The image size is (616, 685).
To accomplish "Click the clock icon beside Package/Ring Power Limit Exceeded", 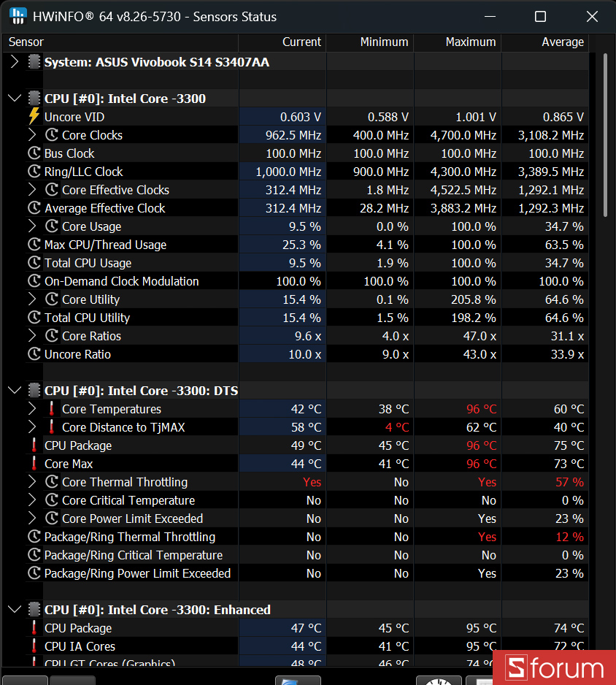I will (x=34, y=573).
